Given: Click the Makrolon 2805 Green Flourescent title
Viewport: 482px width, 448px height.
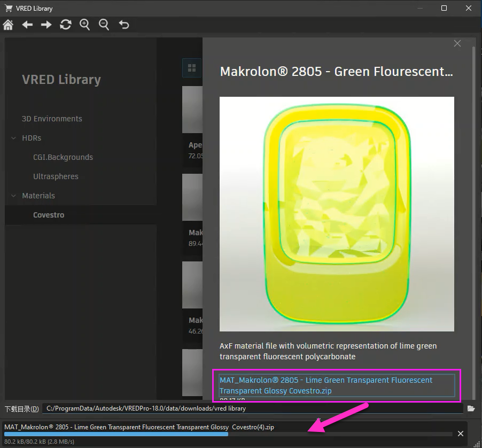Looking at the screenshot, I should [x=336, y=71].
